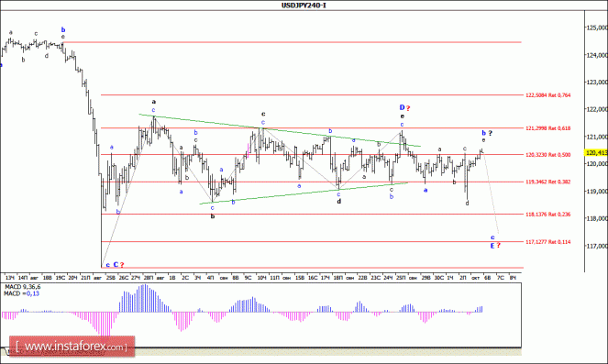The width and height of the screenshot is (608, 364).
Task: Click the www.instaforex.com watermark link
Action: 72,347
